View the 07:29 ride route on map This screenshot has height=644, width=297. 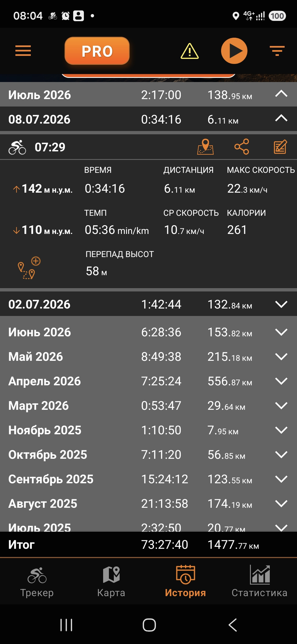pyautogui.click(x=205, y=147)
